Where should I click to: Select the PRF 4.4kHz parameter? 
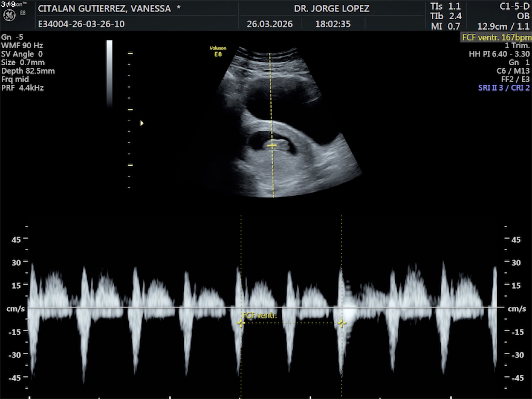(x=22, y=88)
